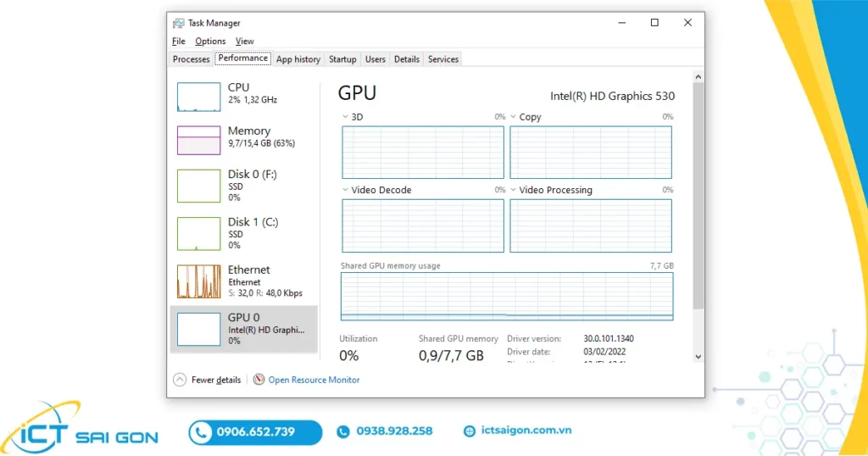Click the '2% 1,32 GHz' CPU text
The image size is (868, 456).
(x=253, y=100)
